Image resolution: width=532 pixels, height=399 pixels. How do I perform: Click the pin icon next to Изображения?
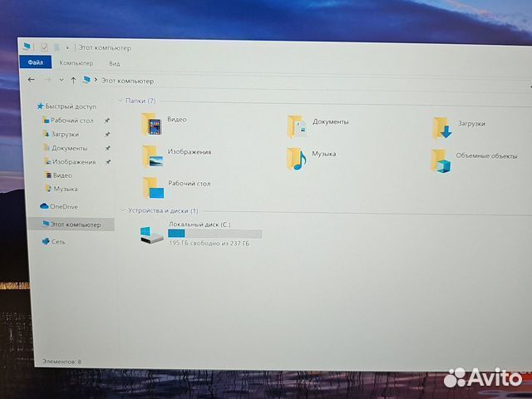click(x=108, y=162)
